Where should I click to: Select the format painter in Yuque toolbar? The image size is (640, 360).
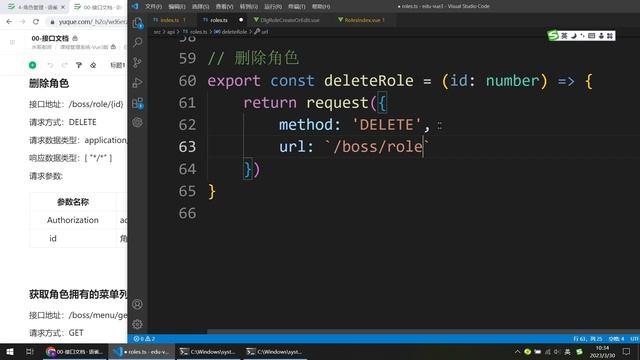click(x=79, y=65)
